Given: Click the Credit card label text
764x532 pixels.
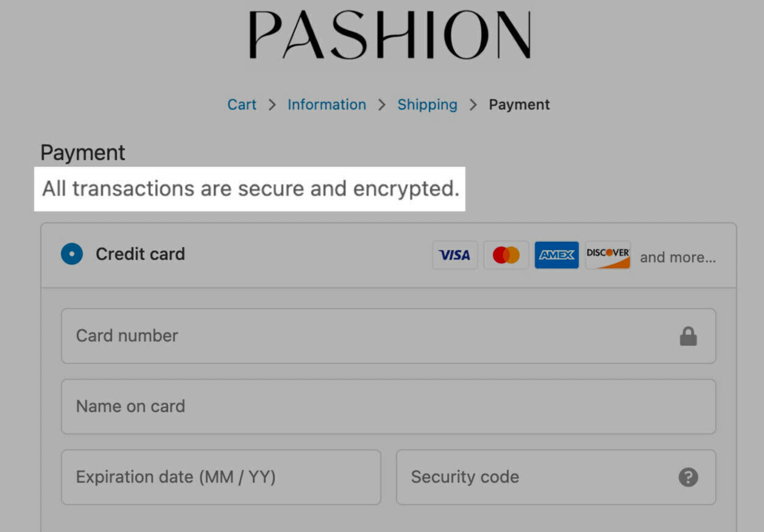Looking at the screenshot, I should coord(140,254).
